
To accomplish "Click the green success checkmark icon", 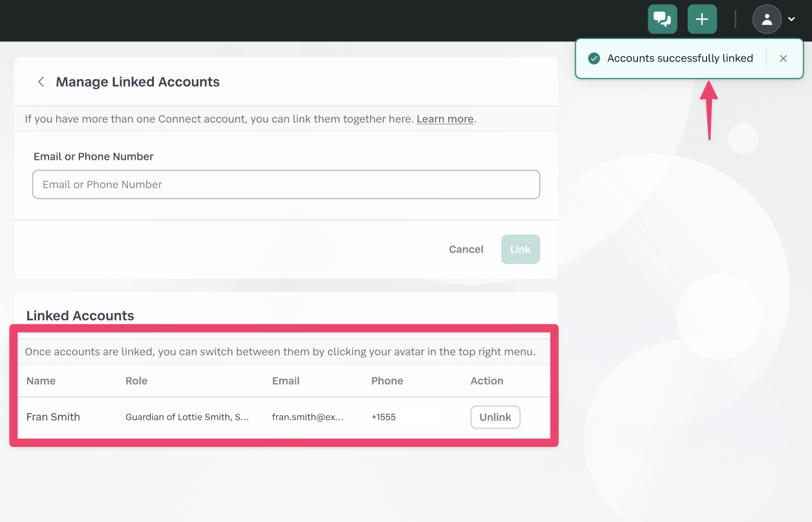I will click(594, 59).
